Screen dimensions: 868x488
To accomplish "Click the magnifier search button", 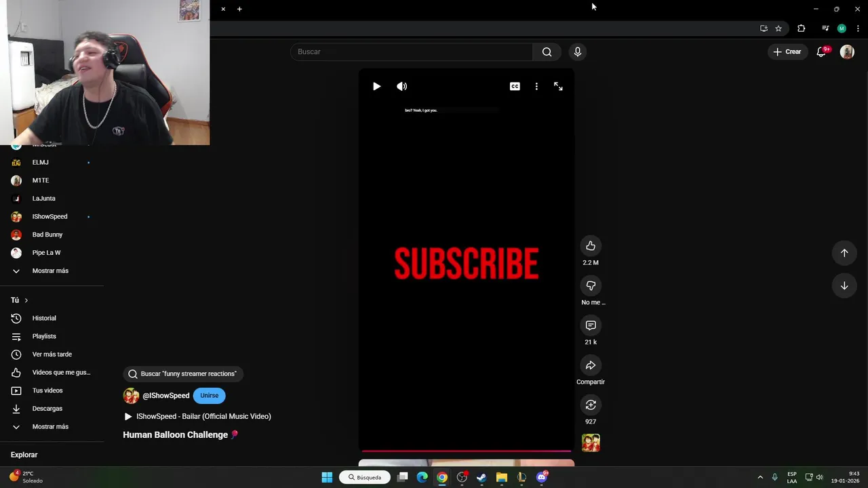I will 547,52.
